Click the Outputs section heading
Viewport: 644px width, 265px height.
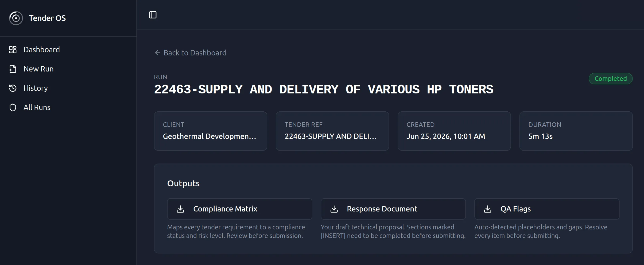183,184
